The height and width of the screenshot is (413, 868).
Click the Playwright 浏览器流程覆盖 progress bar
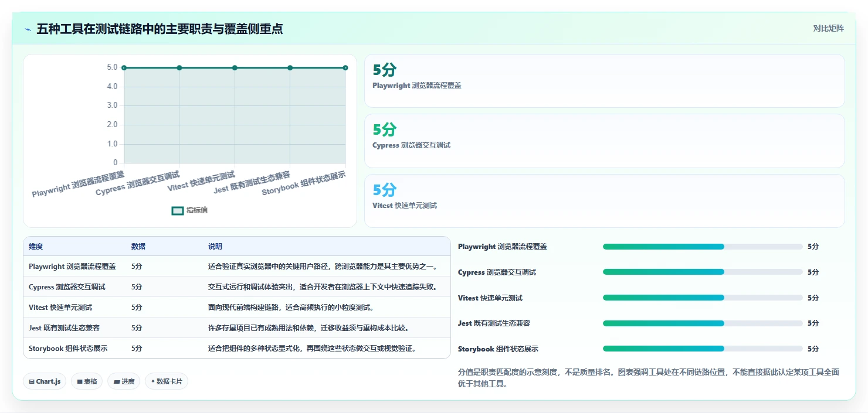[x=703, y=247]
